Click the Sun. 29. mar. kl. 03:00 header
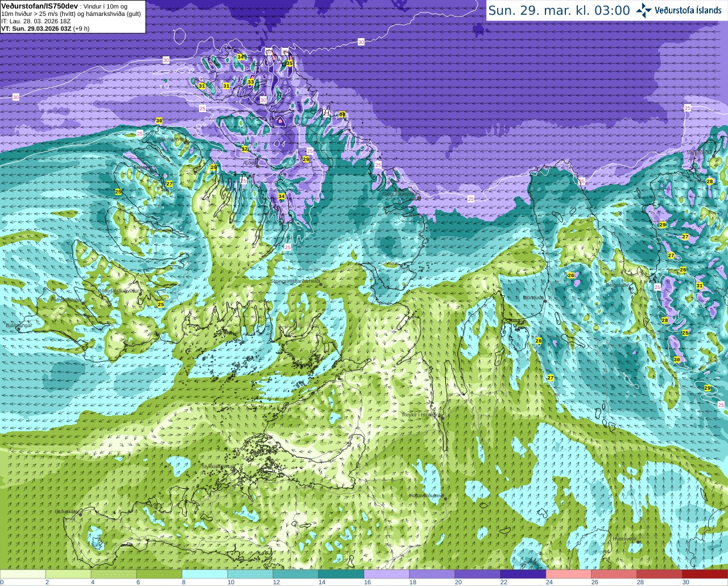 point(559,10)
